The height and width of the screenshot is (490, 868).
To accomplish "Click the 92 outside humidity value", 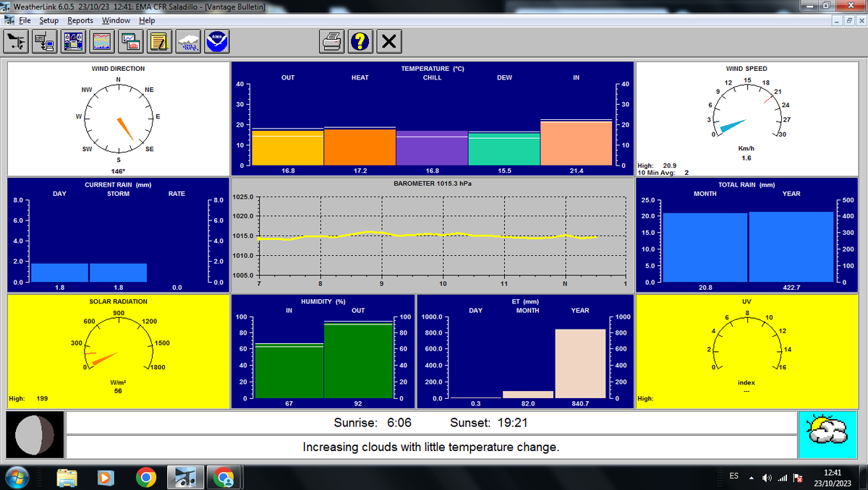I will (358, 403).
